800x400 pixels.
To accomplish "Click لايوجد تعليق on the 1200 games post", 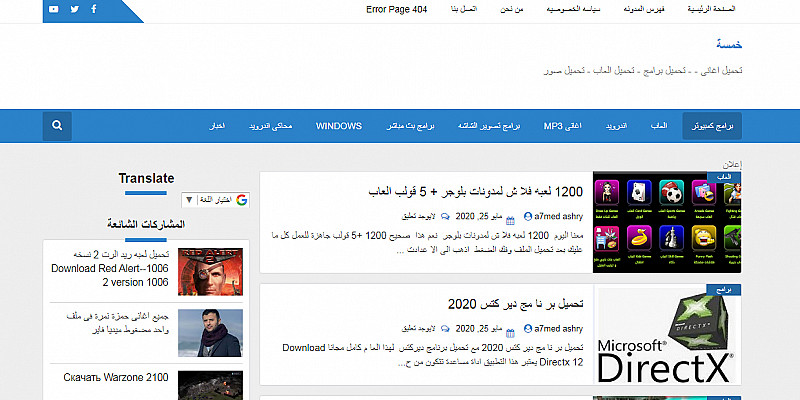I will [418, 216].
